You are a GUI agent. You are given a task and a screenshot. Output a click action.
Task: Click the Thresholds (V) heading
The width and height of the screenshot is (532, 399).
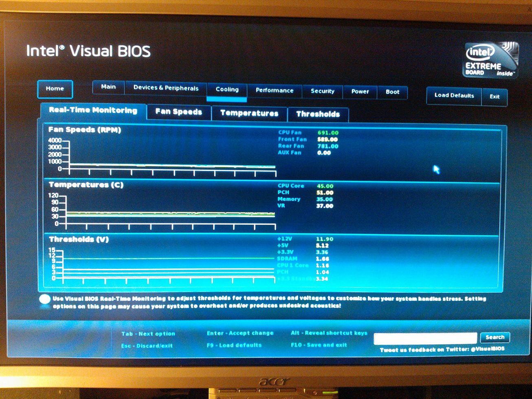point(79,239)
